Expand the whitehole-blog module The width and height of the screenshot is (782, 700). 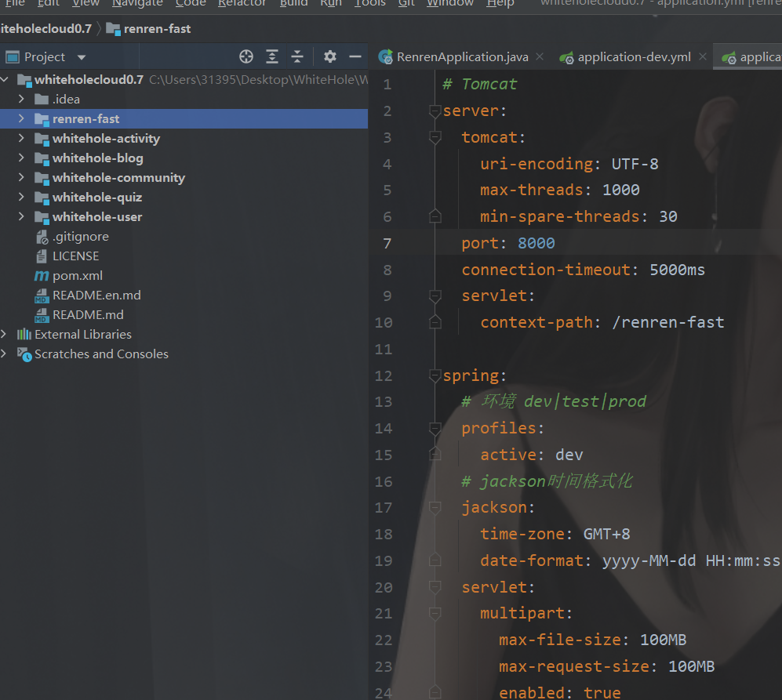(21, 158)
